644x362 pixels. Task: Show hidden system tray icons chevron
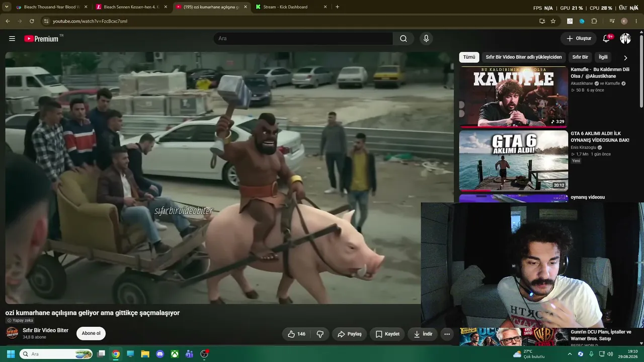(570, 354)
